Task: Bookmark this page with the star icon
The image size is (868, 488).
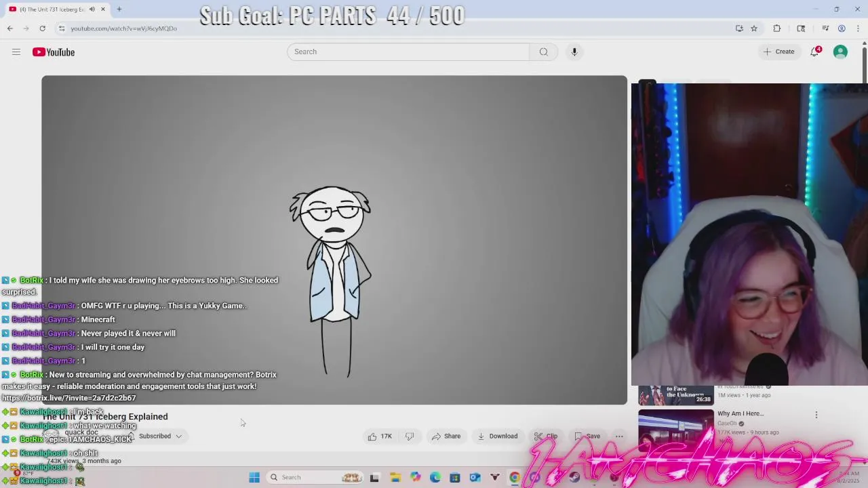Action: (x=754, y=28)
